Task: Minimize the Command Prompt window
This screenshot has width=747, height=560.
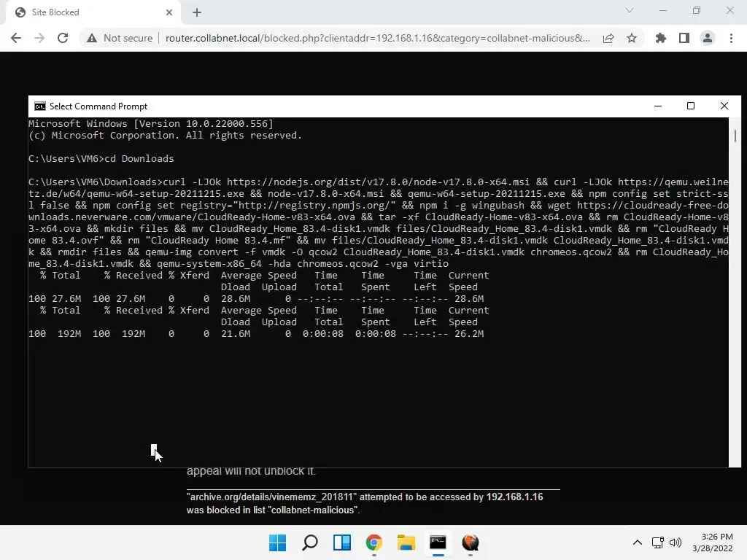Action: coord(658,106)
